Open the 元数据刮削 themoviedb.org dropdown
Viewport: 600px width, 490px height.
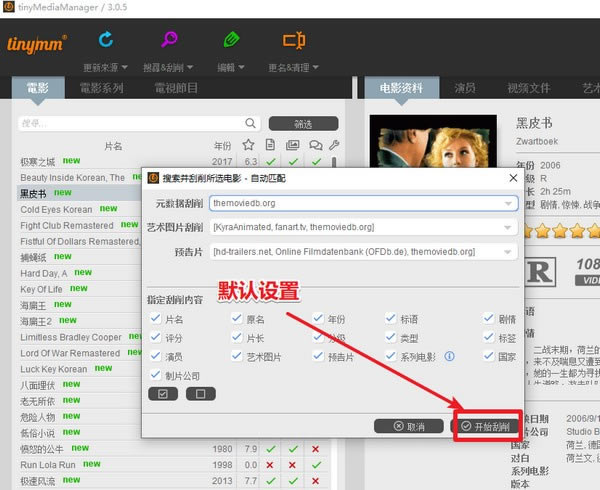tap(364, 203)
